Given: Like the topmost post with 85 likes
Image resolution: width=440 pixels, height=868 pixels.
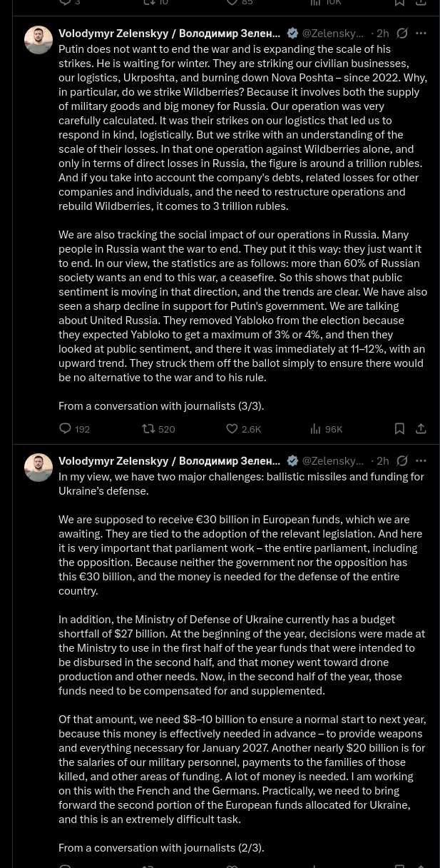Looking at the screenshot, I should (240, 3).
